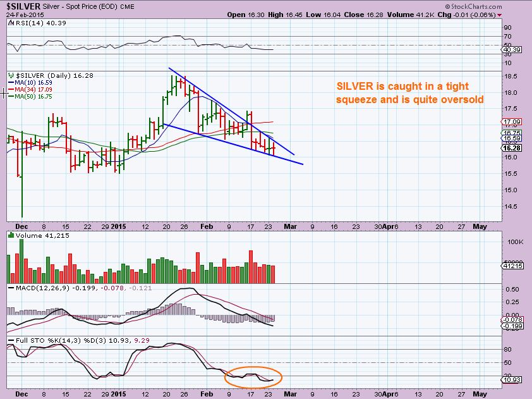Click the 'RSI(14) 40.39' panel label
The height and width of the screenshot is (399, 532).
[x=40, y=23]
